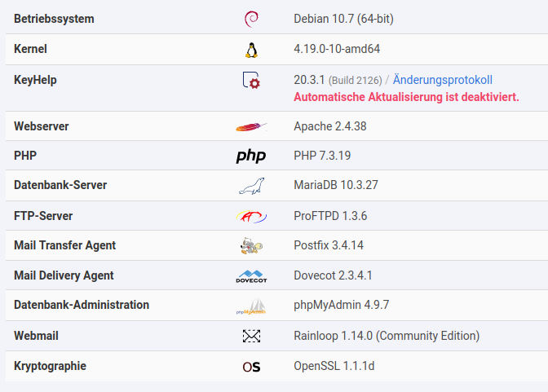Click the KeyHelp gear icon
548x392 pixels.
[250, 81]
